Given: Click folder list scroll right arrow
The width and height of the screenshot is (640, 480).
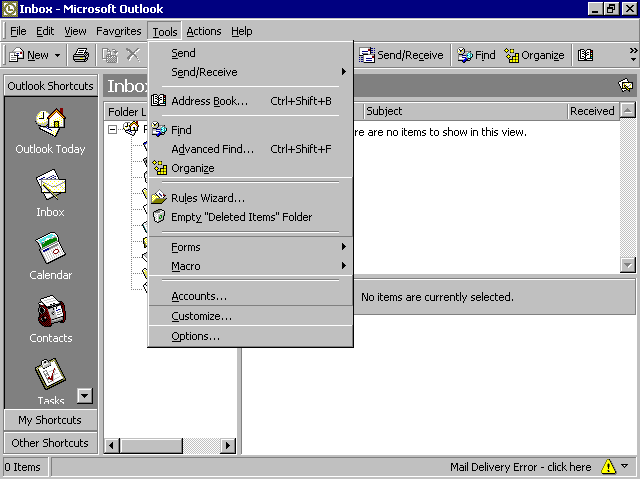Looking at the screenshot, I should point(228,445).
